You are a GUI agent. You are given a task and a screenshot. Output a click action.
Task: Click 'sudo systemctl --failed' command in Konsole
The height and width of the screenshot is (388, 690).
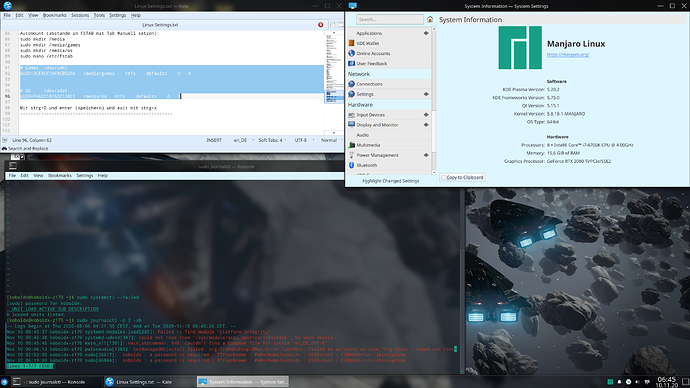pyautogui.click(x=108, y=297)
